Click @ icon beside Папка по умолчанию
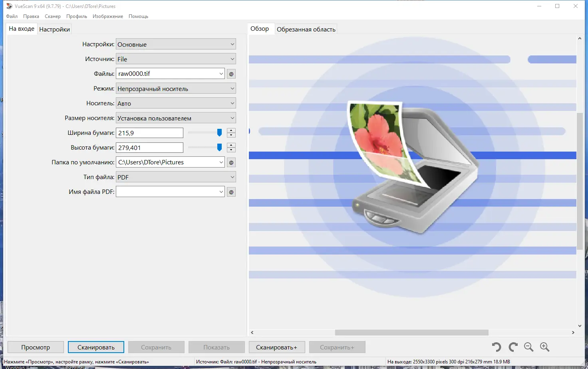 [x=231, y=162]
